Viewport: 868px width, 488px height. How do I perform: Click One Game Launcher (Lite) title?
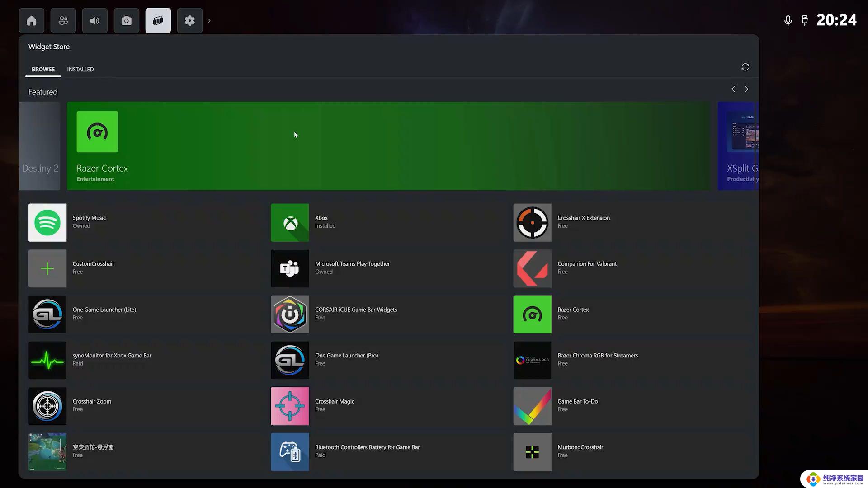click(104, 310)
